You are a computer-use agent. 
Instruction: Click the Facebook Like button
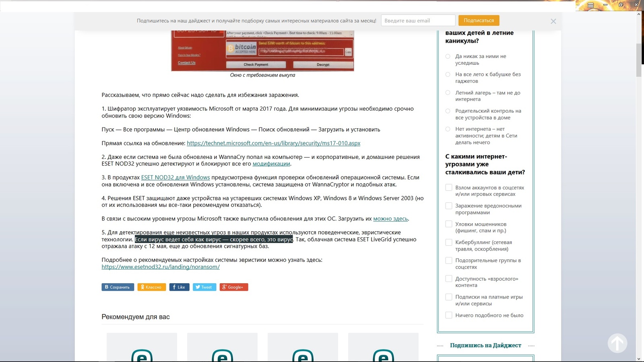coord(179,287)
